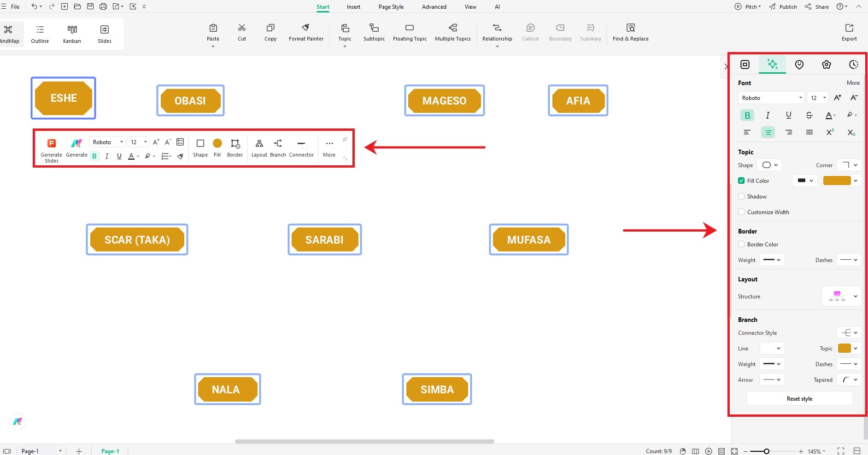Switch to Kanban view

72,34
